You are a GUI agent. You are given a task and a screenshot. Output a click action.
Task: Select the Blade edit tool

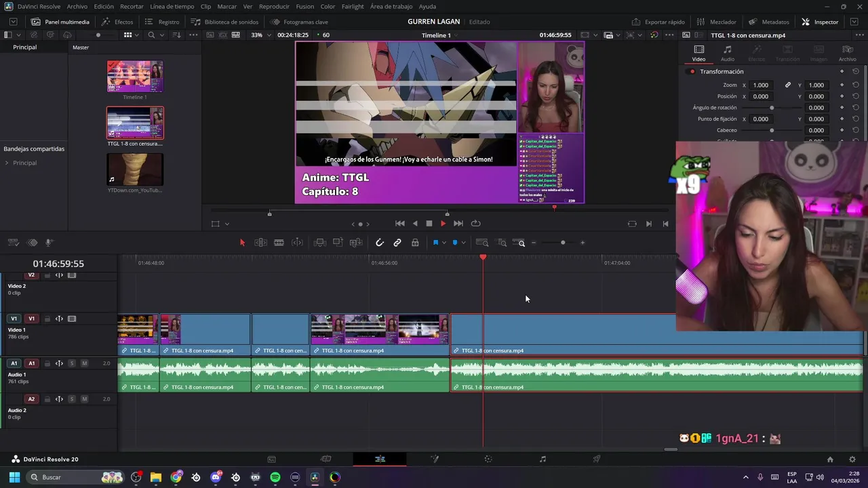pos(279,243)
